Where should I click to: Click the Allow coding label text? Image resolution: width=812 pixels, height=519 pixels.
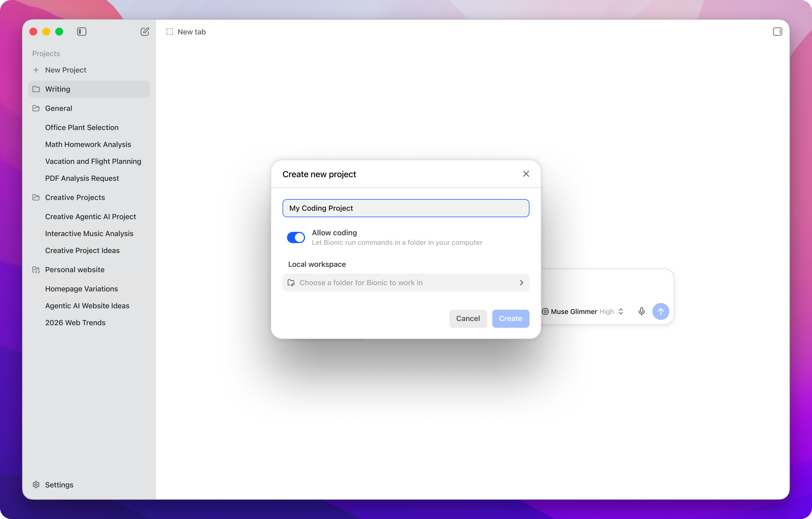click(x=334, y=233)
